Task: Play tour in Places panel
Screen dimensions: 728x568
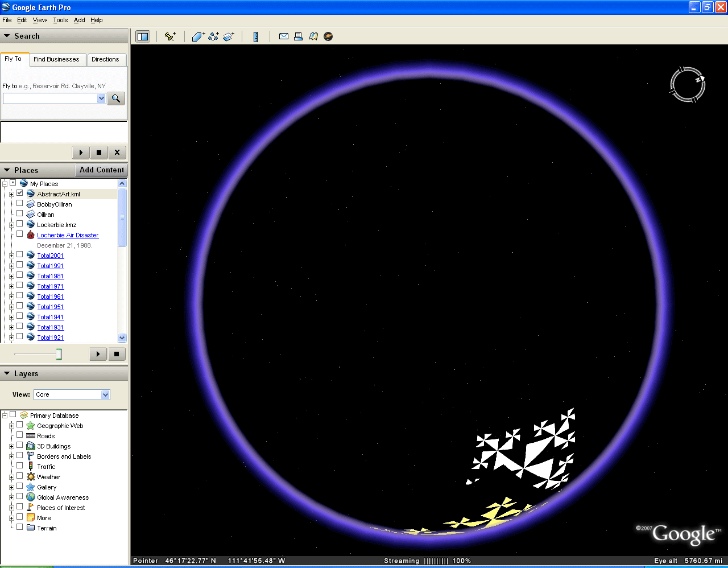Action: [x=98, y=354]
